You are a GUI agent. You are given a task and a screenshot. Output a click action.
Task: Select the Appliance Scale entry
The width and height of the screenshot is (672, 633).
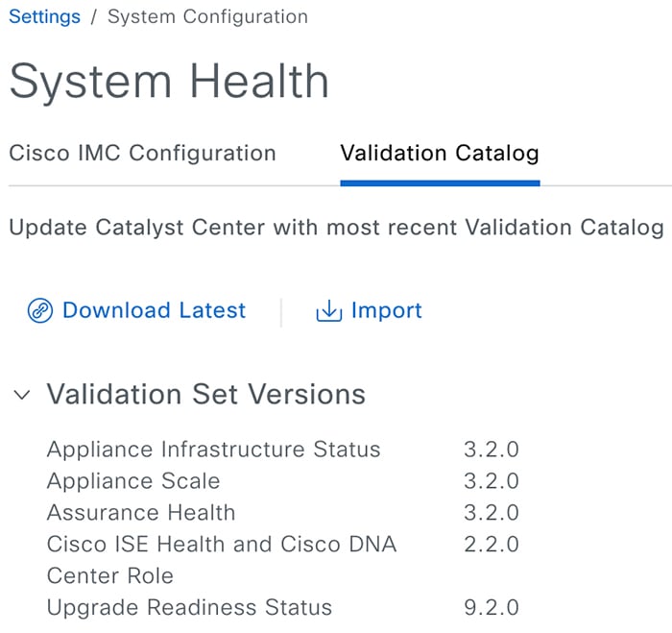pyautogui.click(x=133, y=481)
